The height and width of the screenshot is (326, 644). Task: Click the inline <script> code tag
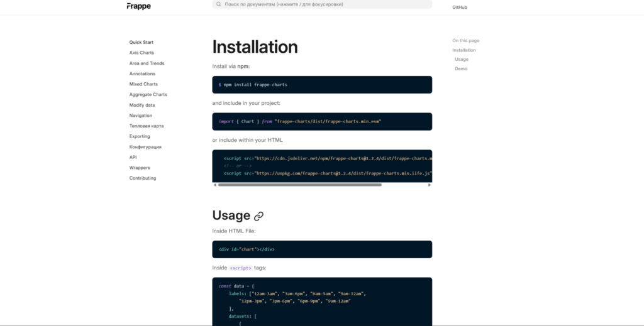click(x=240, y=268)
